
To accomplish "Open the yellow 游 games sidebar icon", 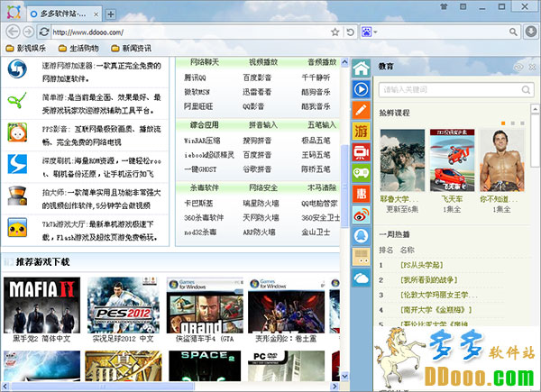I will coord(361,132).
